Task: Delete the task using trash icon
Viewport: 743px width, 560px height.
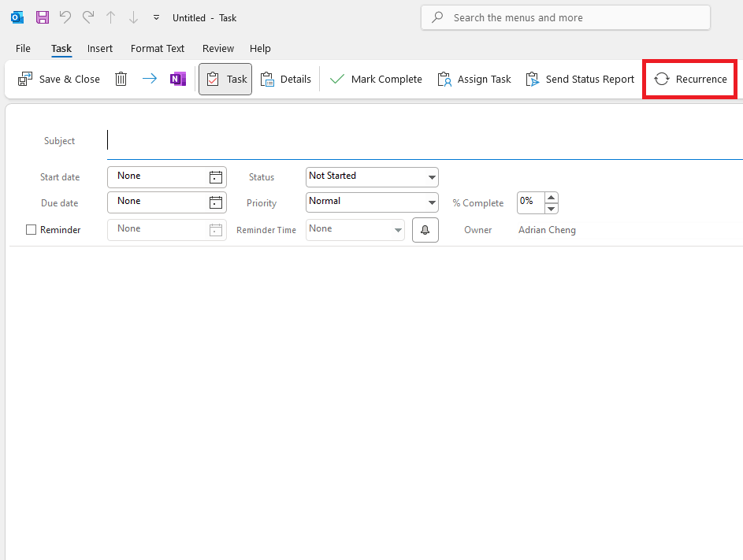Action: 121,79
